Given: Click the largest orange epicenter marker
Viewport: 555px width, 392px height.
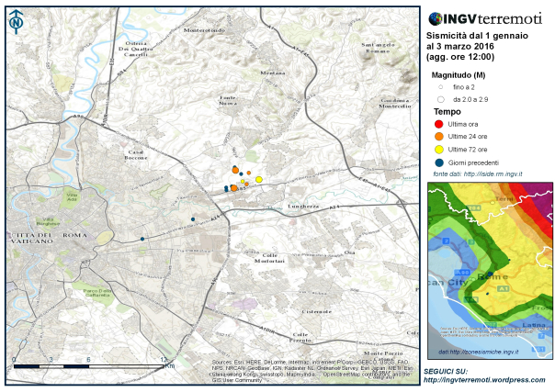Looking at the screenshot, I should 233,187.
